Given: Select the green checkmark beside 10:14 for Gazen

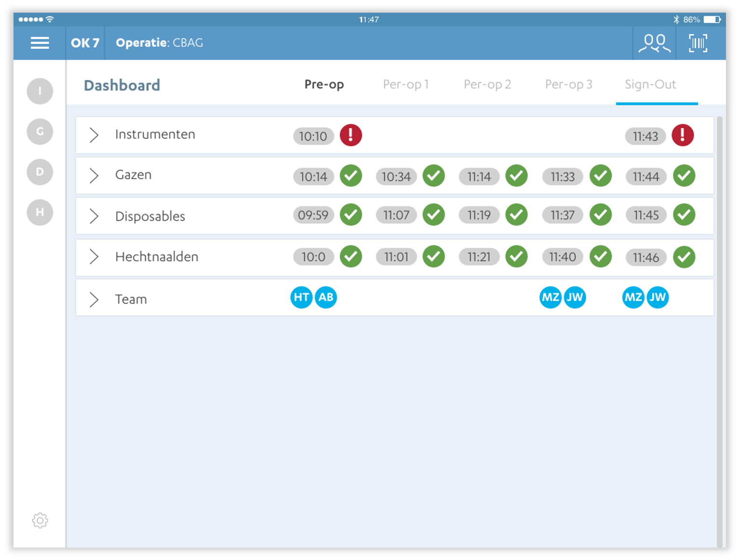Looking at the screenshot, I should (350, 176).
